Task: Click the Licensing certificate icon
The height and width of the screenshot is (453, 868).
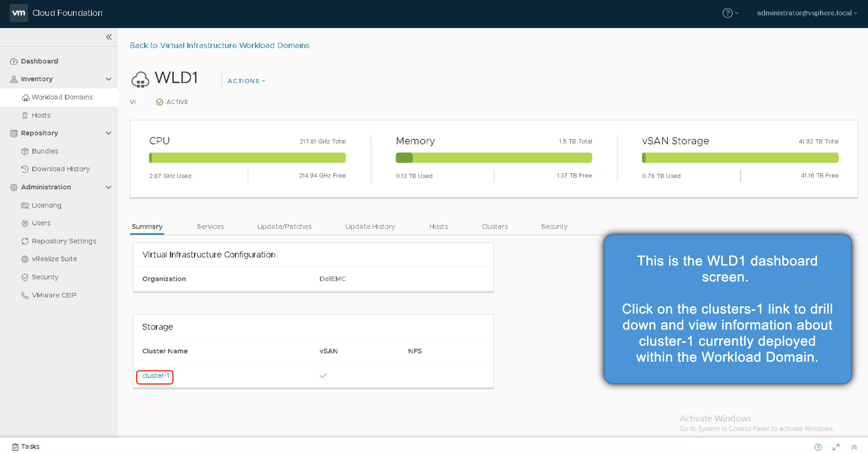Action: (x=25, y=206)
